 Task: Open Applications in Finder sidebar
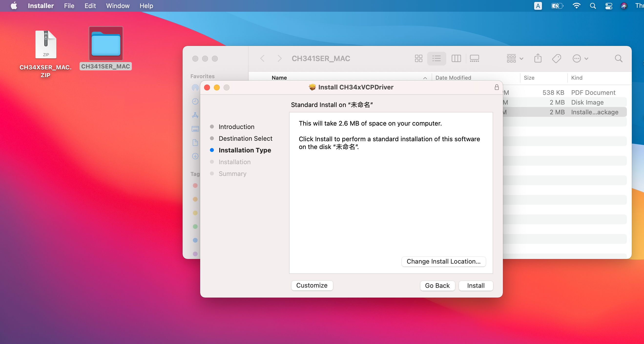[x=195, y=115]
